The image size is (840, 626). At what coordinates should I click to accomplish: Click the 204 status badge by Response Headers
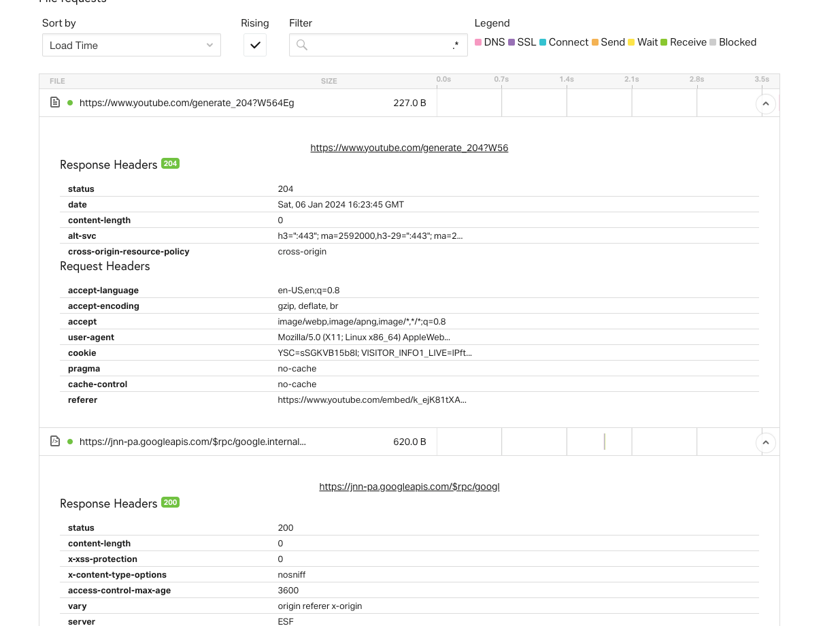(x=170, y=163)
